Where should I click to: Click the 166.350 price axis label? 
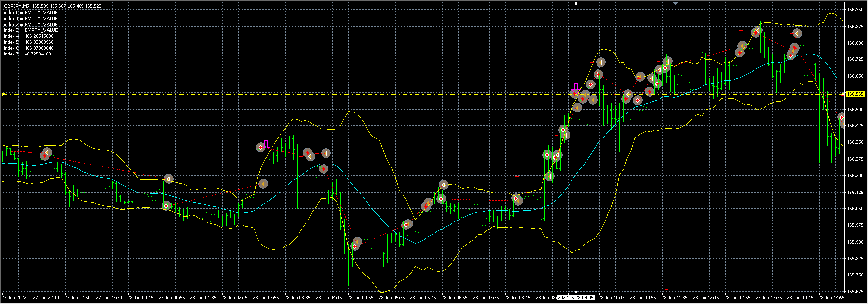855,142
